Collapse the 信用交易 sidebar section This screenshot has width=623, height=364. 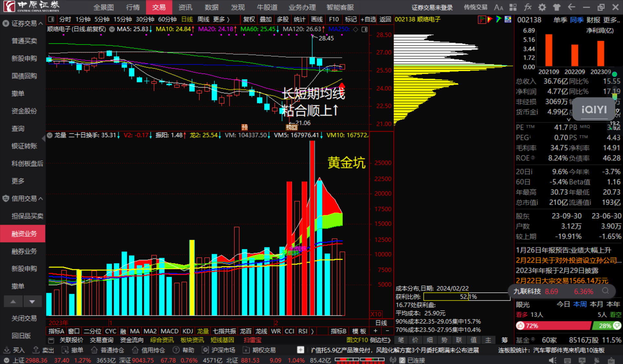click(x=41, y=199)
